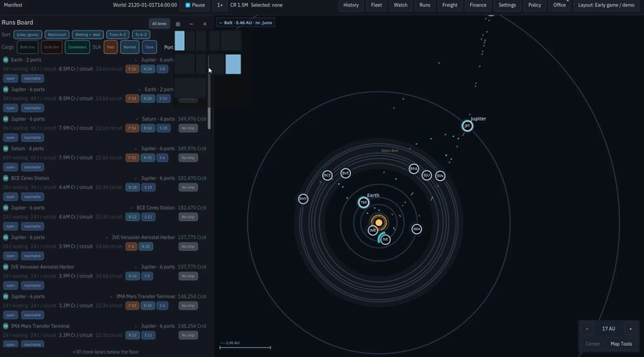The width and height of the screenshot is (644, 357).
Task: Click the F 16 fast badge
Action: click(x=132, y=69)
